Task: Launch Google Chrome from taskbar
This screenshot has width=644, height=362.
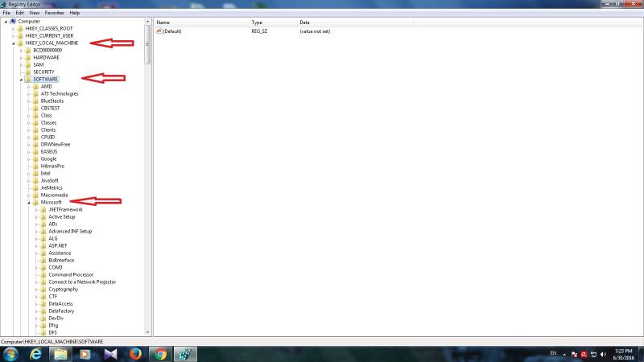Action: click(160, 354)
